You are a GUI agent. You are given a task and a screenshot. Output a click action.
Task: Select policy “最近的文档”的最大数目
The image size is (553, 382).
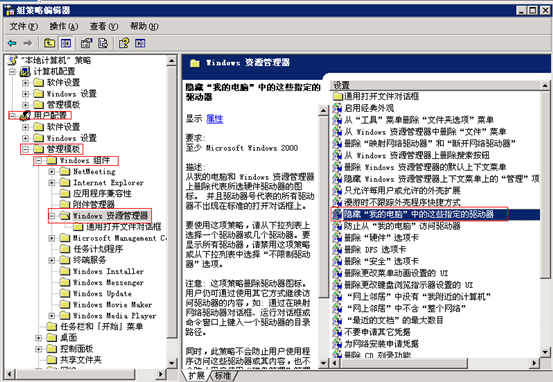point(395,320)
